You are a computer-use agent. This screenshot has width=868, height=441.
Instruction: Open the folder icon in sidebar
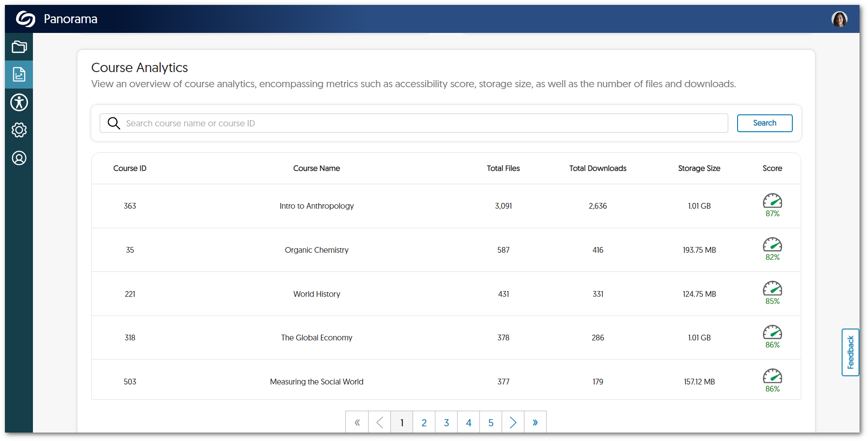click(19, 47)
